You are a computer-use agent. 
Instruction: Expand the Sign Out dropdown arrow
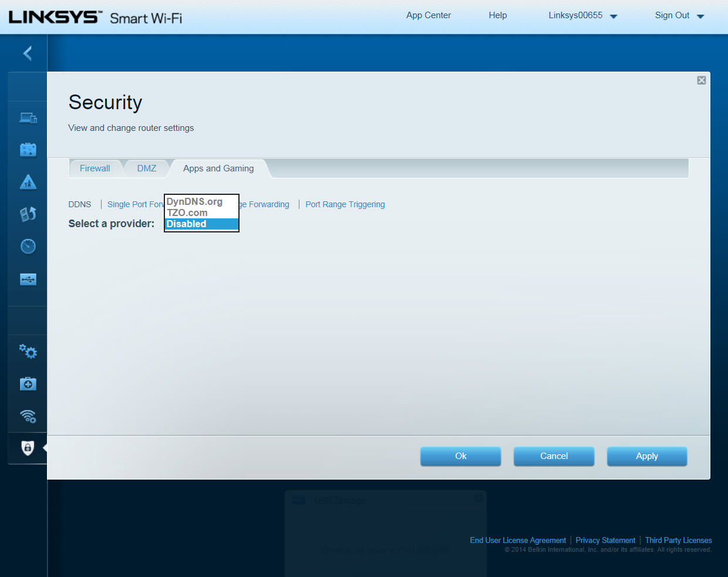[x=700, y=16]
